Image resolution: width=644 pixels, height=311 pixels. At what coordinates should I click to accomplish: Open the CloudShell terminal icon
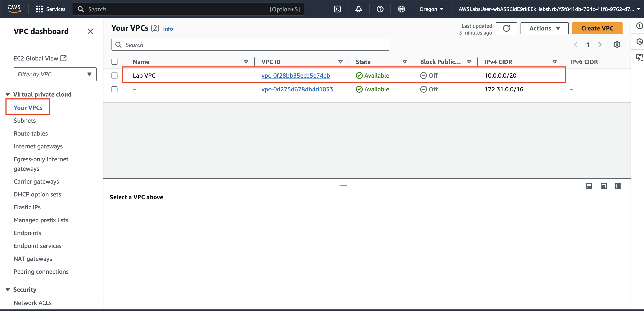(337, 9)
